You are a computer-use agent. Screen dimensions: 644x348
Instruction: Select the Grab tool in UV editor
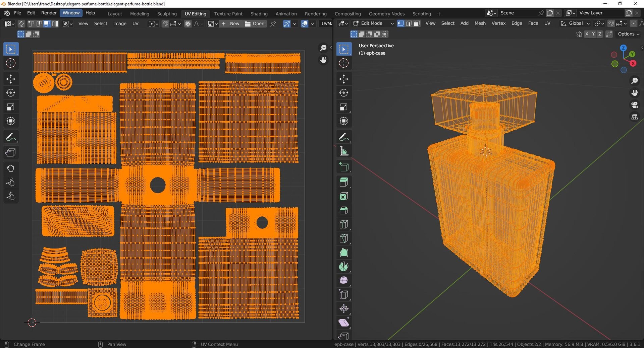click(x=11, y=168)
